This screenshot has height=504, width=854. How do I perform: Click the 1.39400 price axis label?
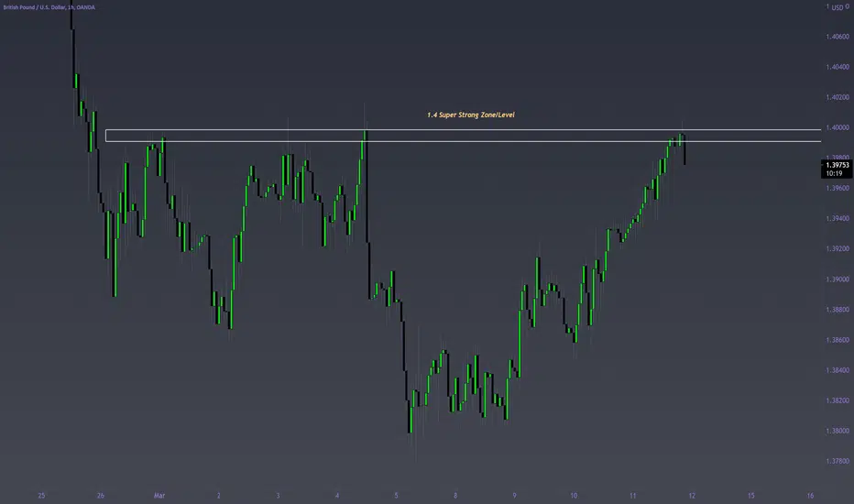838,218
